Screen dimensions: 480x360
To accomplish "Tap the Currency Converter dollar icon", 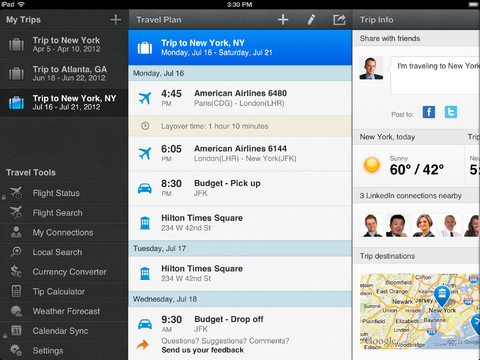I will click(16, 271).
